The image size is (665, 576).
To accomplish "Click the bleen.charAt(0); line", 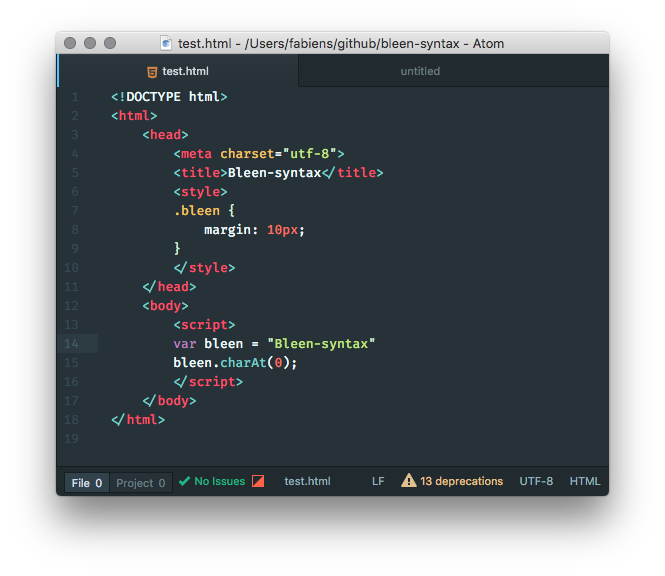I will click(235, 363).
